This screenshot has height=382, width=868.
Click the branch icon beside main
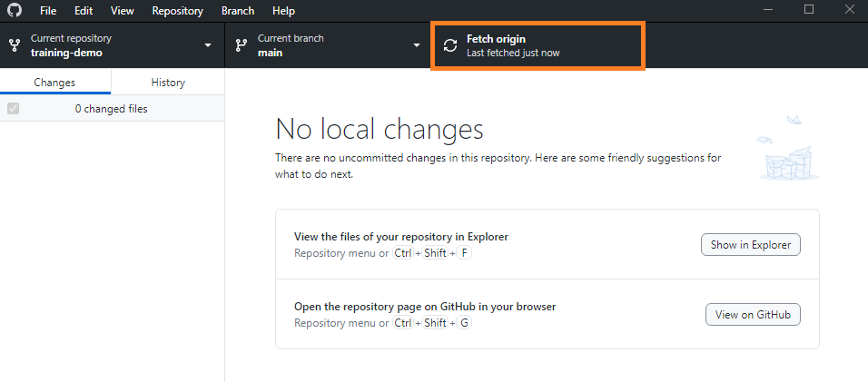(241, 45)
